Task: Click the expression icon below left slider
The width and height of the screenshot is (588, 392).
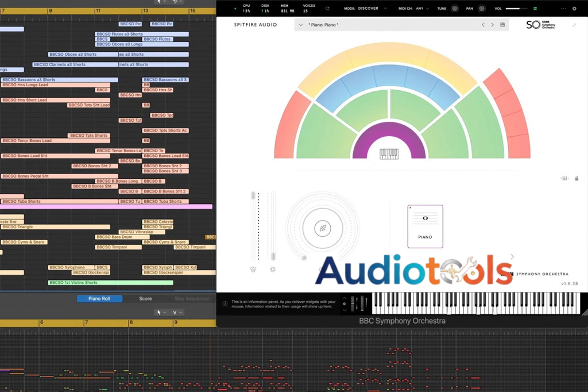Action: click(x=253, y=269)
